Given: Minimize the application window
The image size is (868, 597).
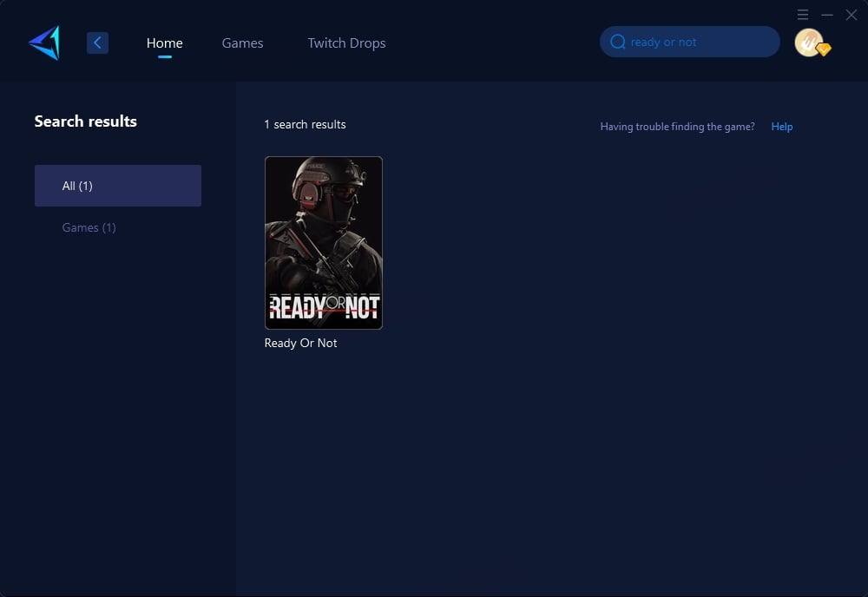Looking at the screenshot, I should click(827, 15).
